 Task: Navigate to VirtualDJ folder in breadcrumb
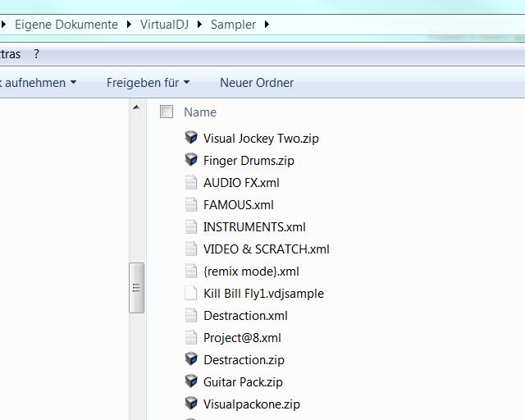164,25
